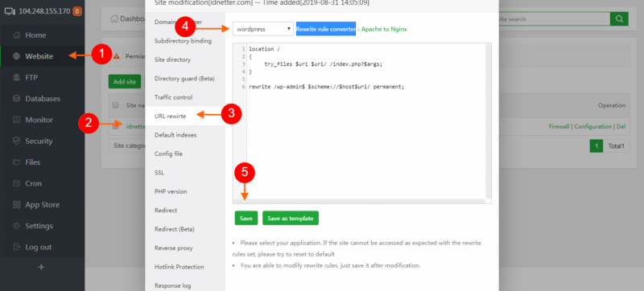Select the URL rewrite tab

[x=170, y=117]
